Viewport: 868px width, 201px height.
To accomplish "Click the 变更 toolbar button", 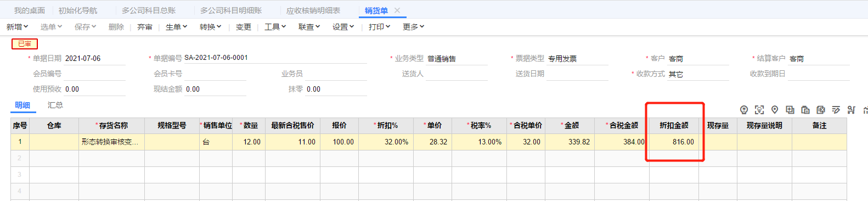I will click(244, 27).
